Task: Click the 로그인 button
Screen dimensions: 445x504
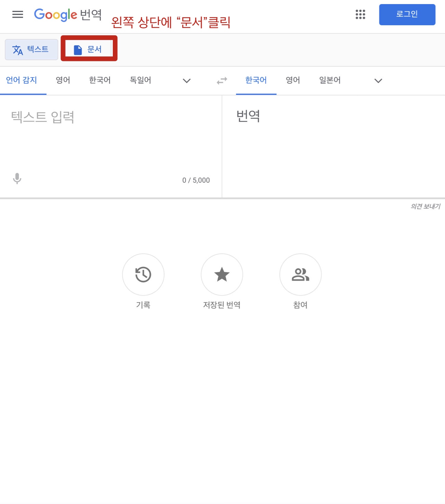Action: coord(407,14)
